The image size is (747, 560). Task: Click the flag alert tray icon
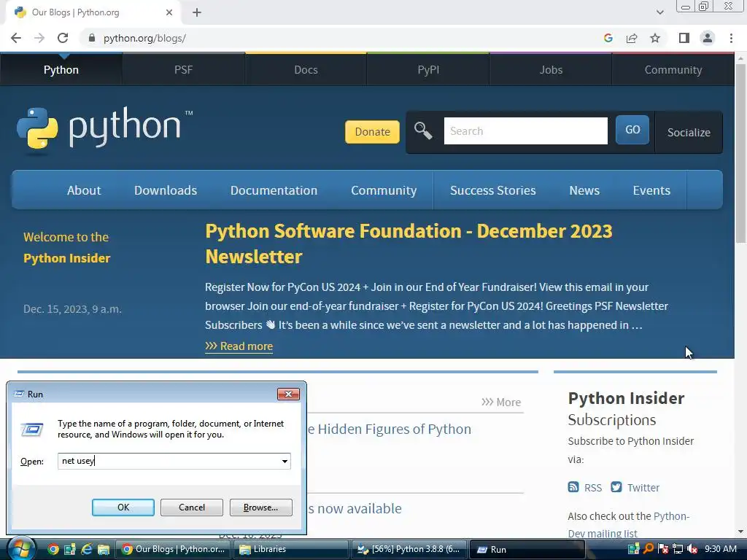tap(663, 549)
